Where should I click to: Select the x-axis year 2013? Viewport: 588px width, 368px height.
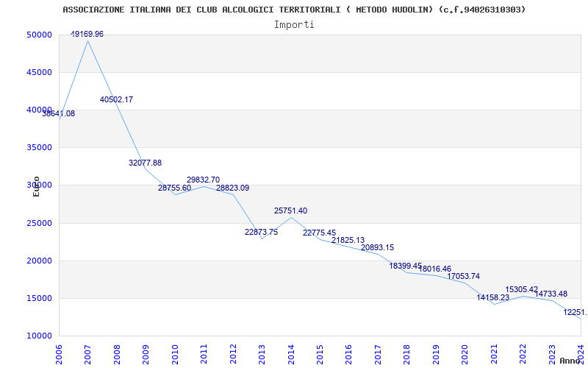pyautogui.click(x=262, y=355)
